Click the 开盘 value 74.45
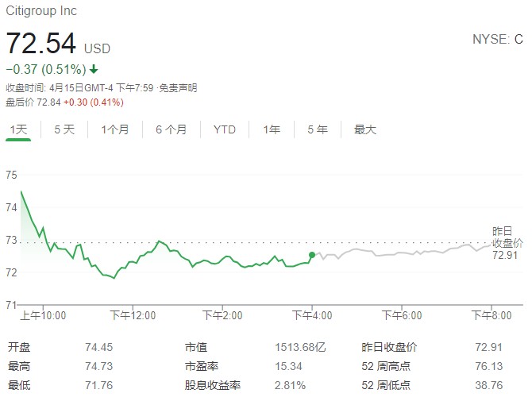Screen dimensions: 532x405 pyautogui.click(x=98, y=347)
